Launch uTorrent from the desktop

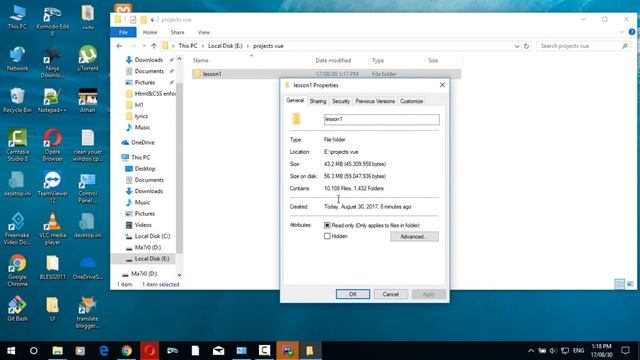point(87,58)
